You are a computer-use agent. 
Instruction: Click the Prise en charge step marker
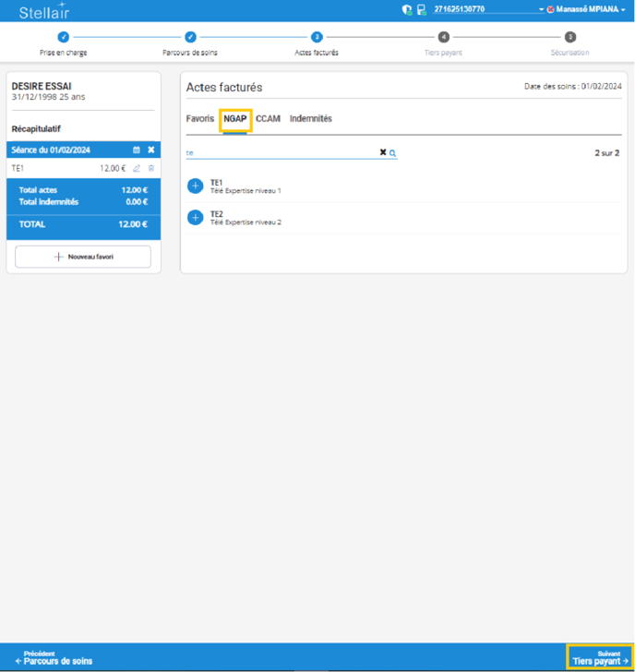click(x=63, y=37)
